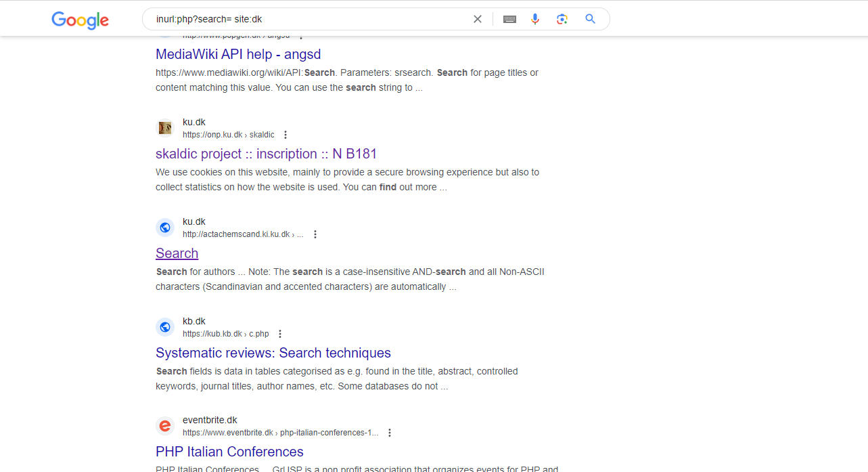Click the ku.dk site name above the skaldic result

194,122
